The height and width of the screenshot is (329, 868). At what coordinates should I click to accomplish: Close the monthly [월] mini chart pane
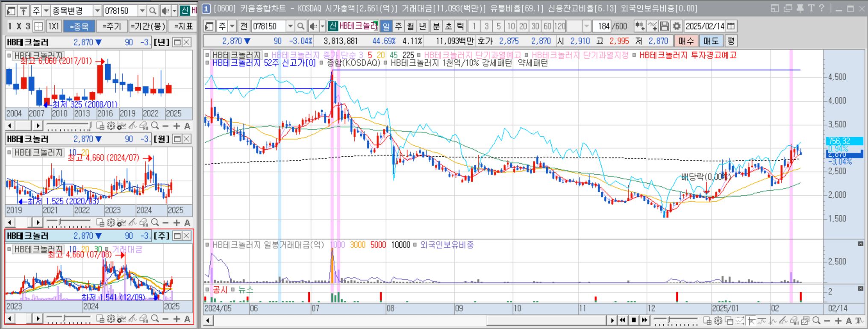pyautogui.click(x=186, y=139)
